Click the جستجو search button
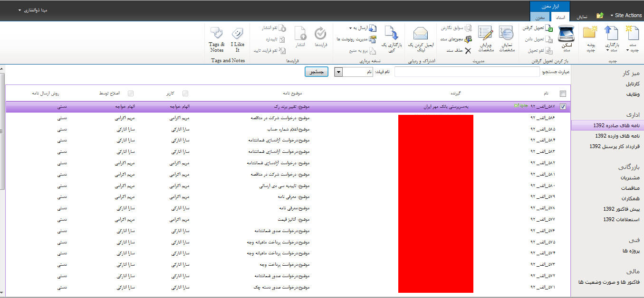Viewport: 644px width, 298px height. pos(317,72)
